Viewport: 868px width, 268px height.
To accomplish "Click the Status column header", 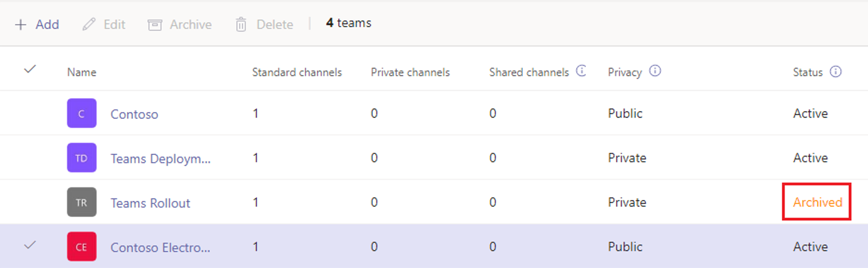I will click(x=808, y=72).
